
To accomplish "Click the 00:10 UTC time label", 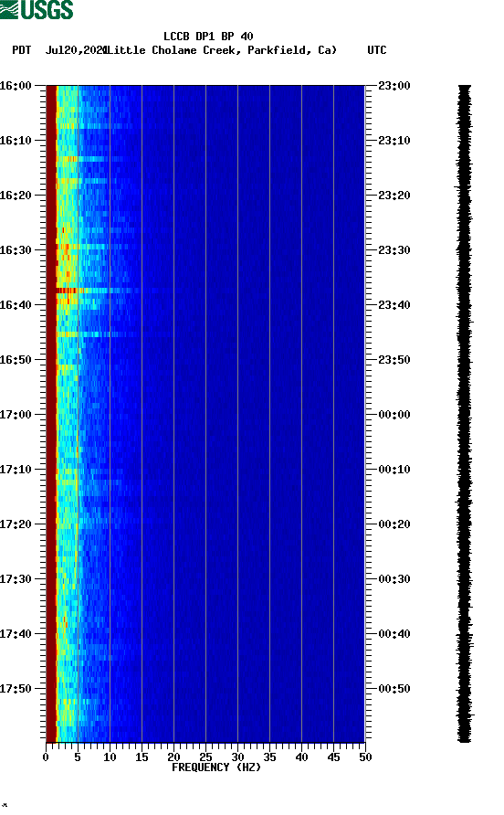I will 394,470.
